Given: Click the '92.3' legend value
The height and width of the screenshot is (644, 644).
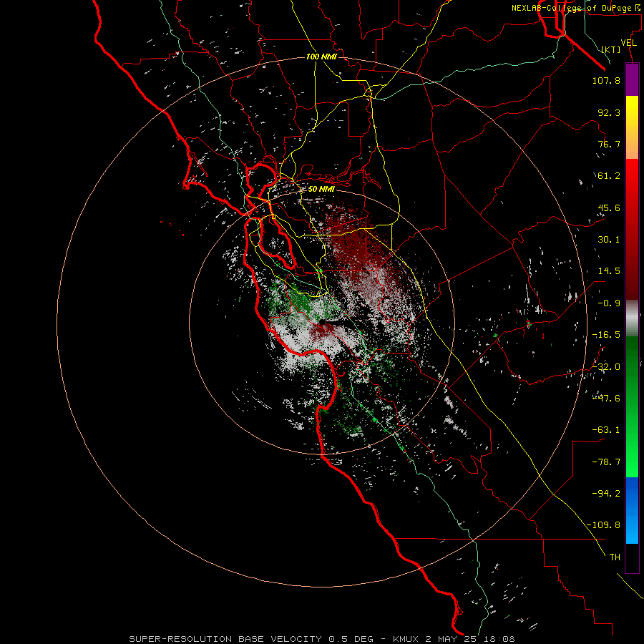Looking at the screenshot, I should [609, 112].
